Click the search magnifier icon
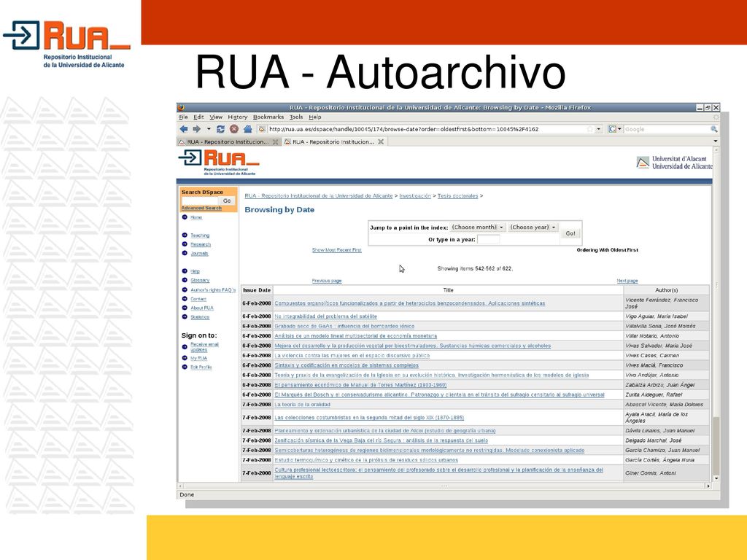Image resolution: width=747 pixels, height=560 pixels. [x=713, y=129]
